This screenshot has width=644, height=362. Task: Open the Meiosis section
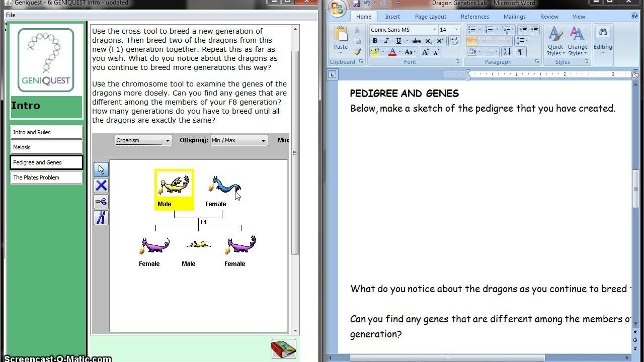click(x=46, y=147)
